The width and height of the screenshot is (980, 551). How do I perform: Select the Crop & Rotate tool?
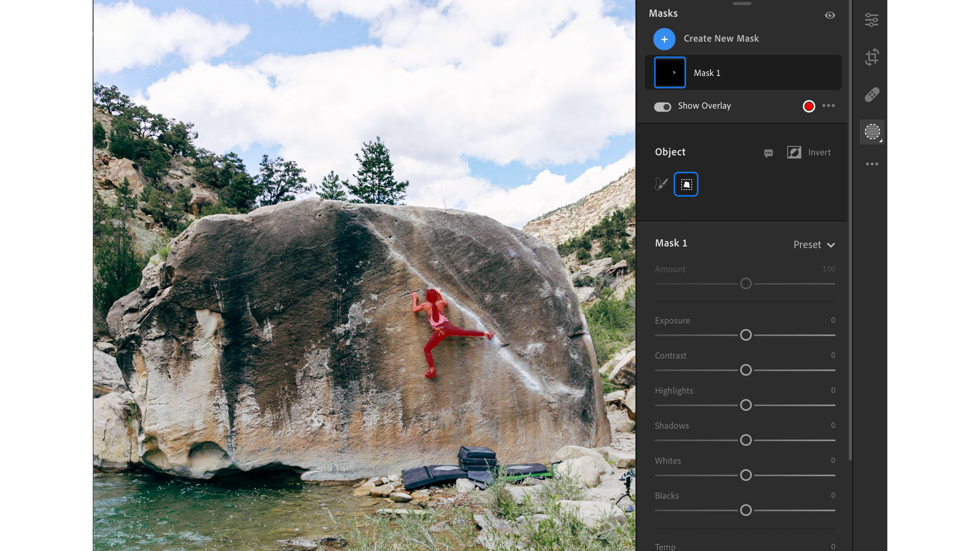click(x=872, y=57)
